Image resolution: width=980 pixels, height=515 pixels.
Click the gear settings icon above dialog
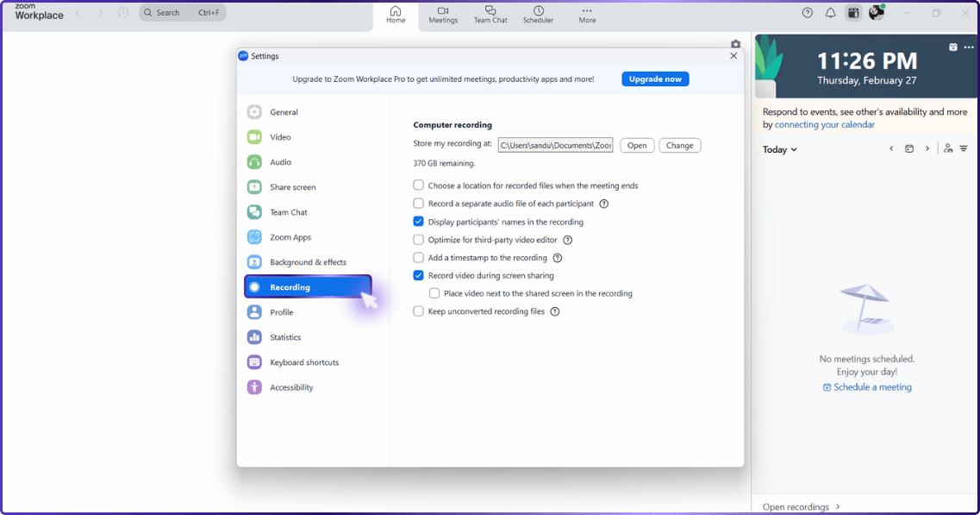pos(735,44)
